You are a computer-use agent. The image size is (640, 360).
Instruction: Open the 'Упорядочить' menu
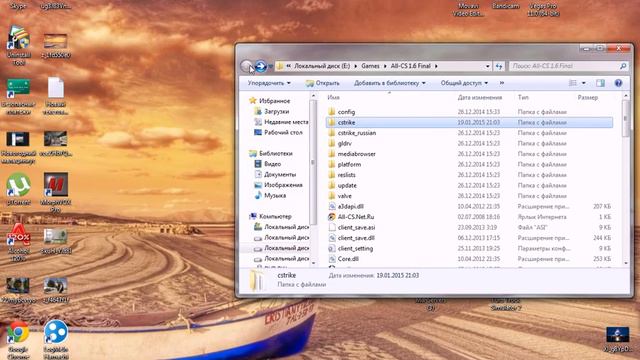tap(269, 83)
